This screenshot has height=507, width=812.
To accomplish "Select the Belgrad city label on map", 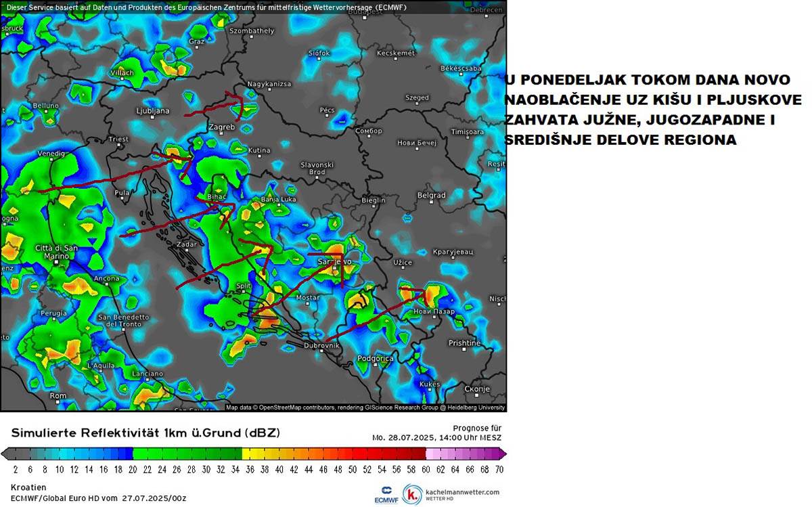I will tap(431, 195).
